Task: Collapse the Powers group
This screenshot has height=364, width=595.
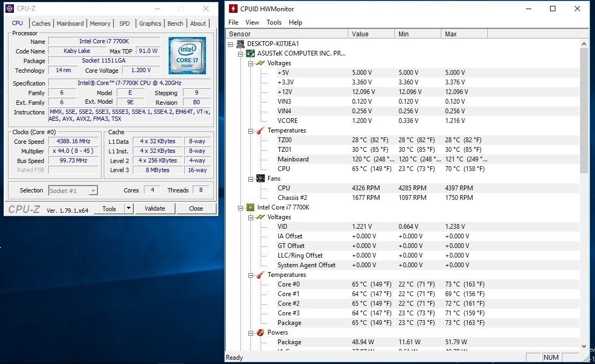Action: click(x=250, y=333)
